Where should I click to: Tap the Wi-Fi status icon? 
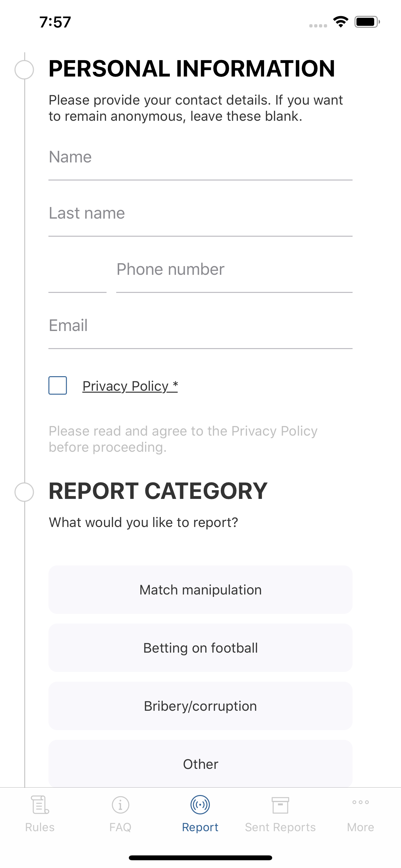tap(341, 22)
